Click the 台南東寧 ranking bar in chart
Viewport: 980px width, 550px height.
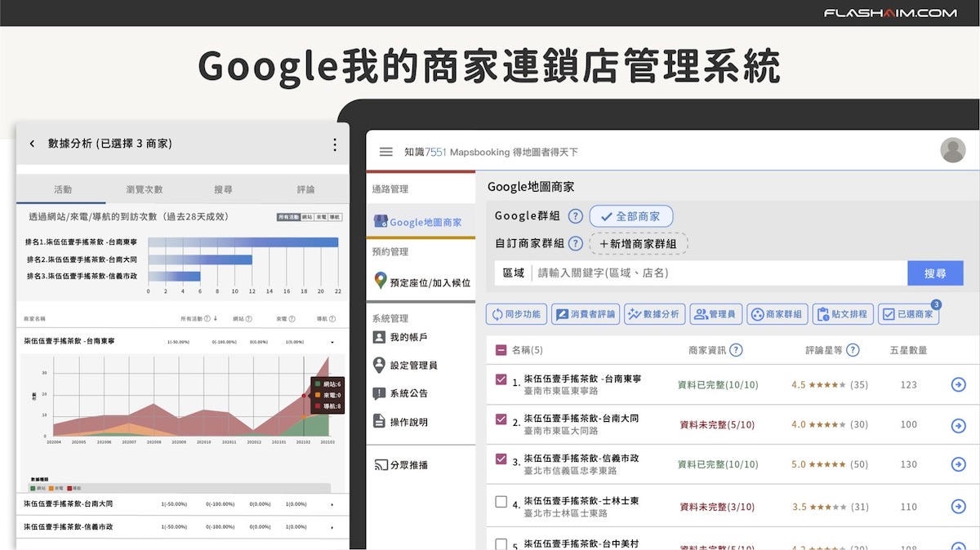click(x=243, y=242)
